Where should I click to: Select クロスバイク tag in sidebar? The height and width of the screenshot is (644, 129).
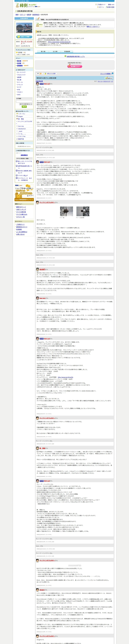click(x=21, y=75)
